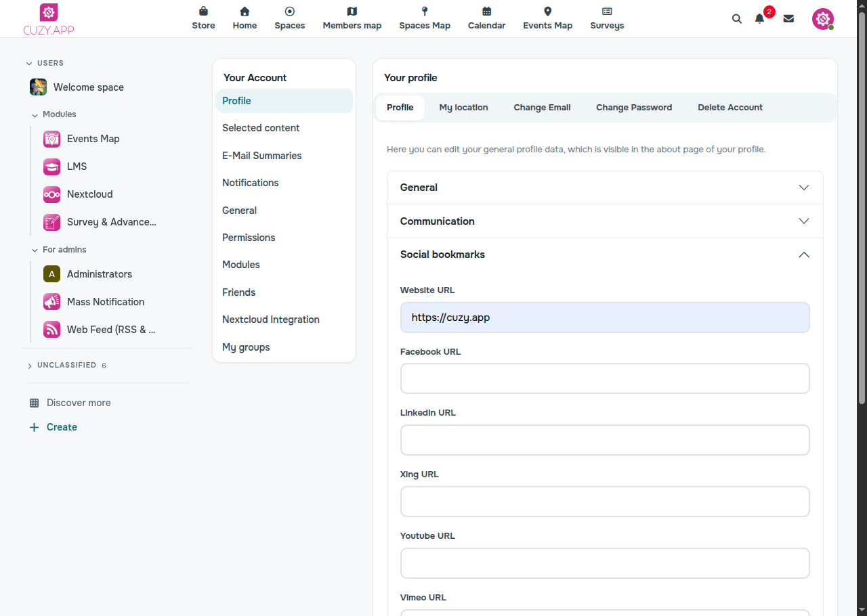Open the messages envelope icon
Viewport: 867px width, 616px height.
pos(788,19)
